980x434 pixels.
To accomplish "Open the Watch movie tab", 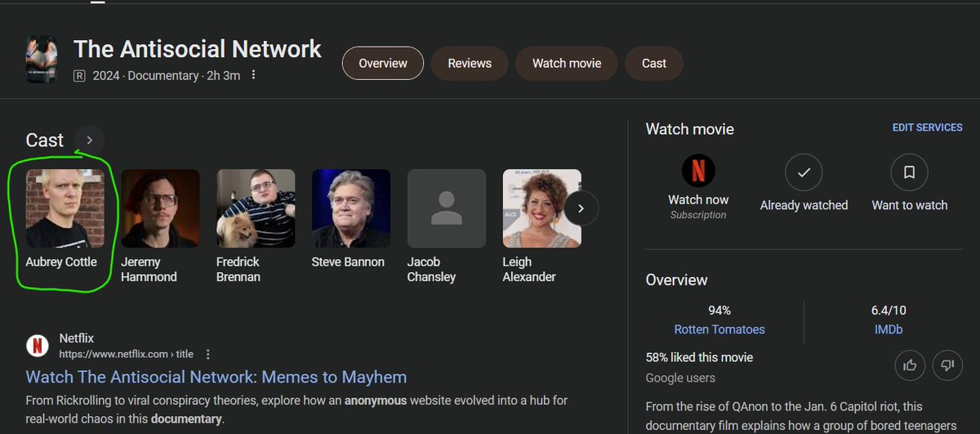I will 567,63.
